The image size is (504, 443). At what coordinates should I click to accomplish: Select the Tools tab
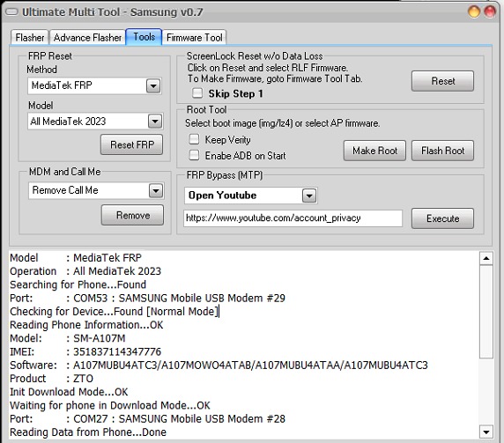[x=144, y=37]
